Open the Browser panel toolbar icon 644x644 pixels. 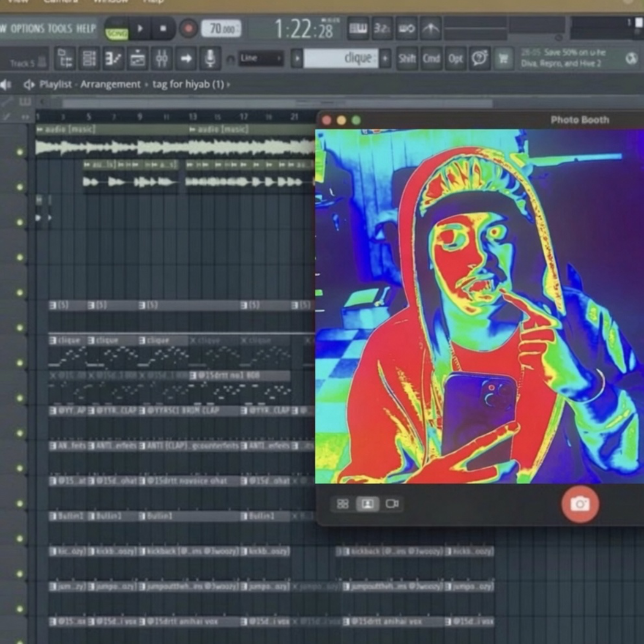tap(65, 59)
